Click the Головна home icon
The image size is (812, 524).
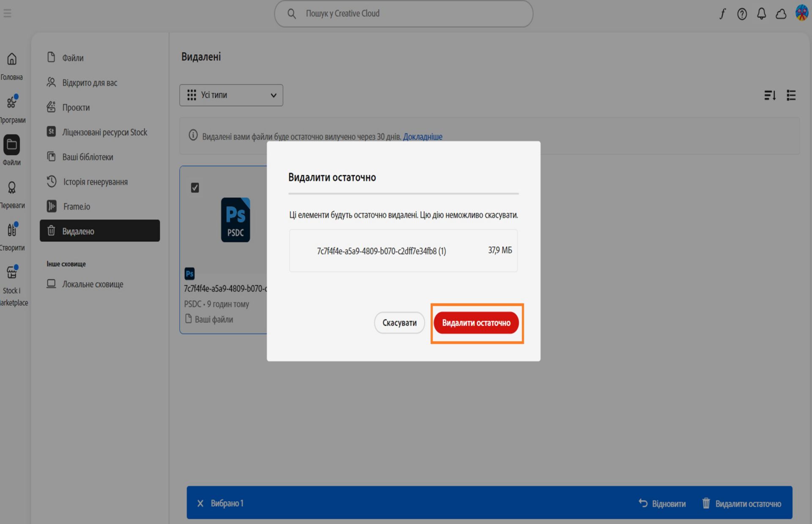tap(12, 59)
